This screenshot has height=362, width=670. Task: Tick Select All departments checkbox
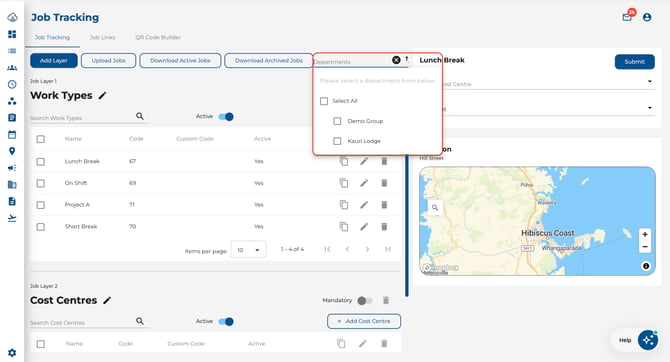click(x=324, y=101)
